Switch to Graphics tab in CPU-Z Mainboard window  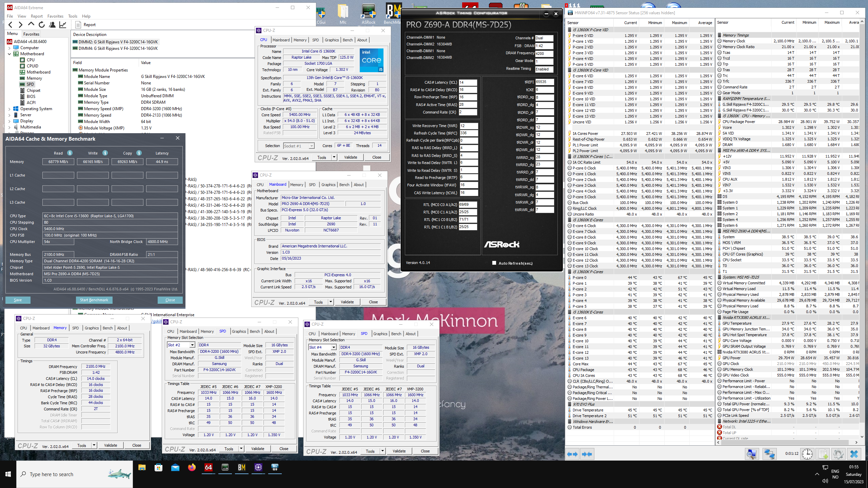(x=328, y=185)
